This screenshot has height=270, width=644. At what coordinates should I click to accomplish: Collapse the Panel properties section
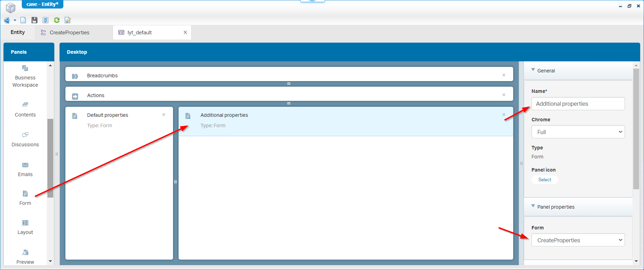(x=533, y=207)
